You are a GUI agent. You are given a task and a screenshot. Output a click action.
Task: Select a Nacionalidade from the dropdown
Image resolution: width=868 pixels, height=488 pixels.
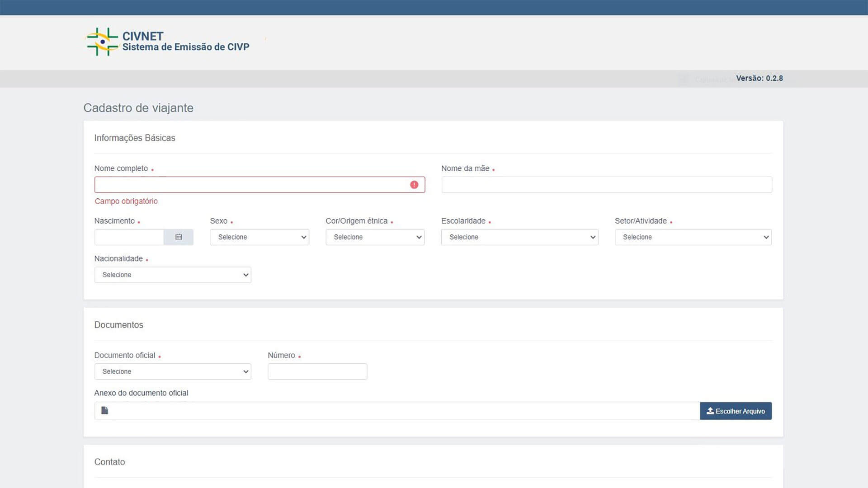click(x=173, y=275)
